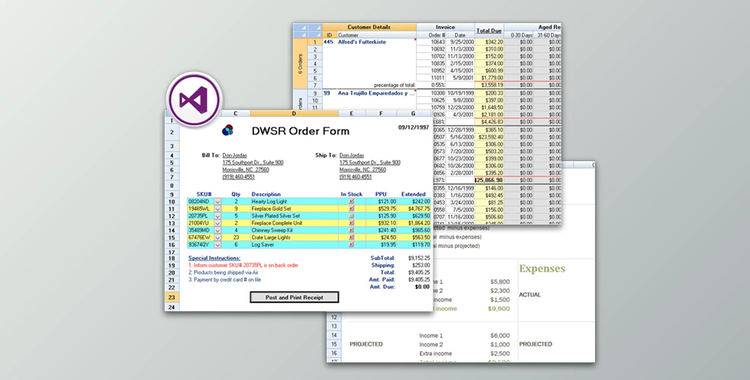
Task: Select column E header in order form
Action: (352, 114)
